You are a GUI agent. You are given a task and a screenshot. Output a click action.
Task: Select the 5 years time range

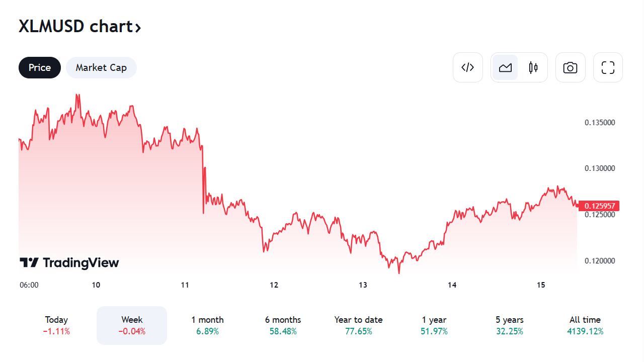pos(509,325)
